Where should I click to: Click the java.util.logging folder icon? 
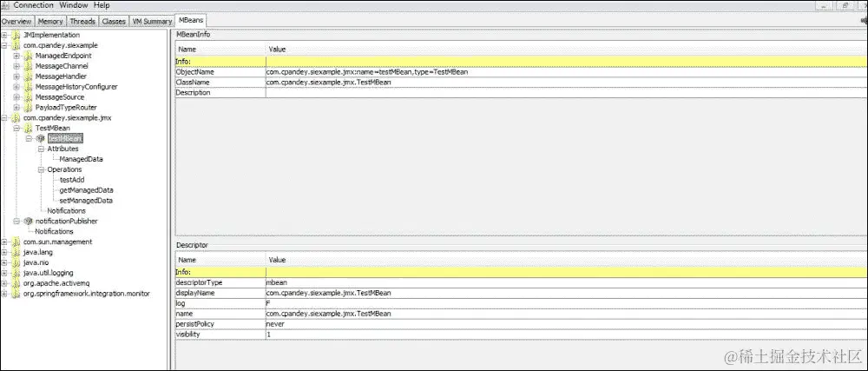coord(16,273)
